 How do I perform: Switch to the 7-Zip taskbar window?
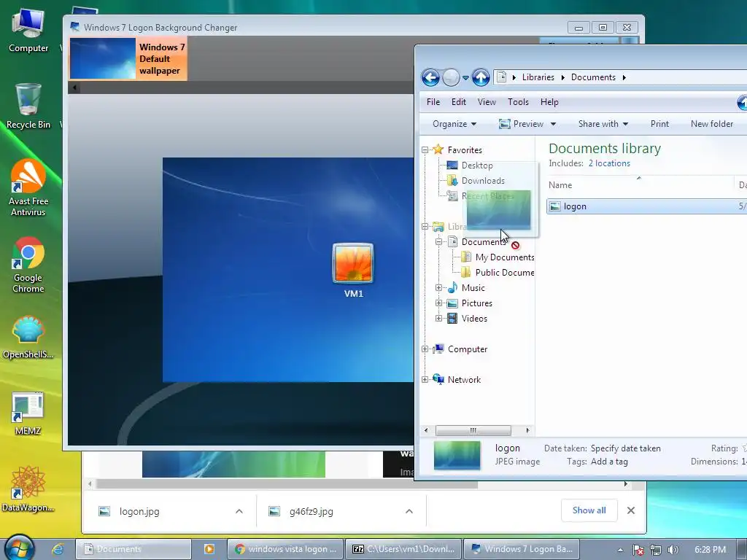point(403,549)
